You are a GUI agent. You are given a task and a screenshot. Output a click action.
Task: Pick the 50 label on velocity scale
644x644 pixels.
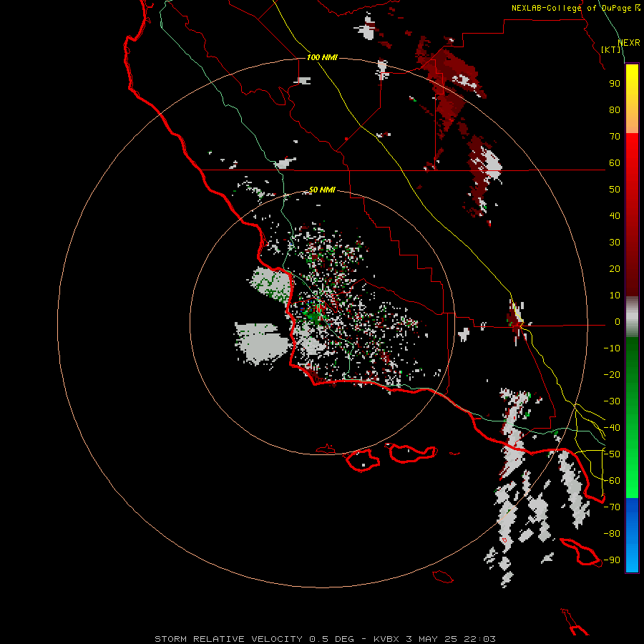pyautogui.click(x=615, y=190)
